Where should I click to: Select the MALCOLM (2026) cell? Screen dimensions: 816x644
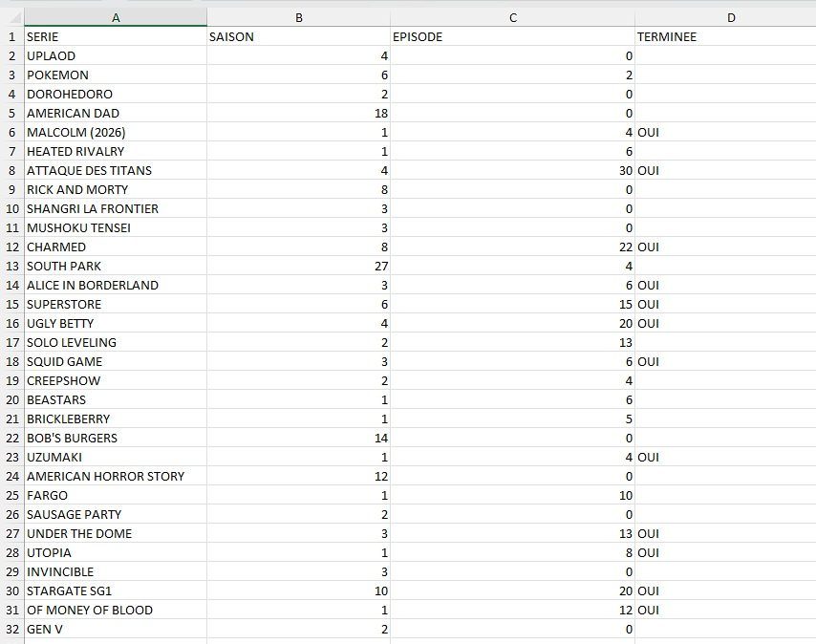pos(116,132)
